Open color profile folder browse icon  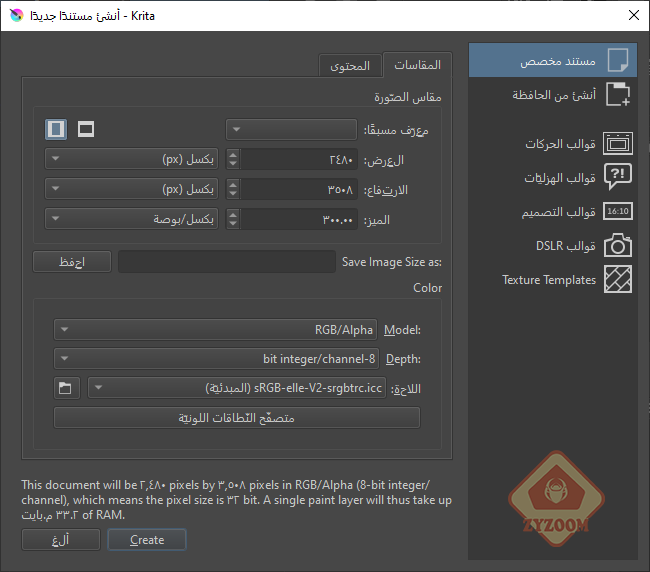[66, 388]
